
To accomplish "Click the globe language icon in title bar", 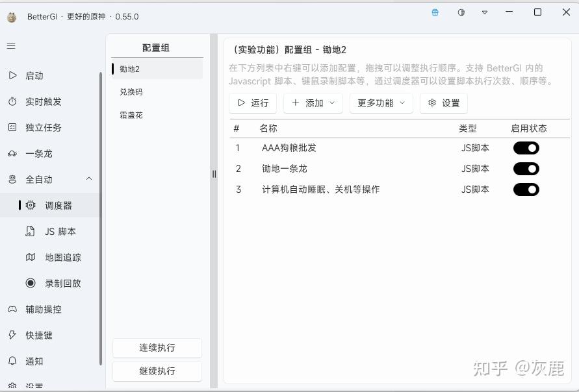I will (x=435, y=12).
